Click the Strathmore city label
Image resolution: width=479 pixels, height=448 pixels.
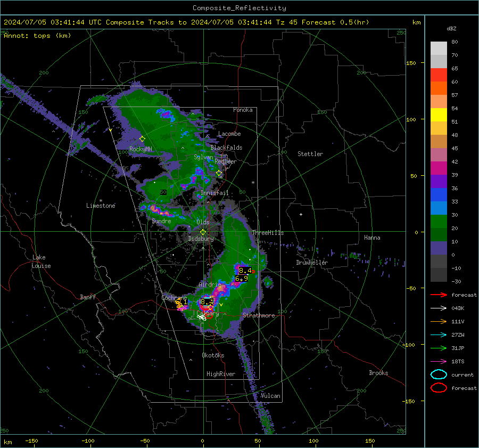tap(259, 315)
